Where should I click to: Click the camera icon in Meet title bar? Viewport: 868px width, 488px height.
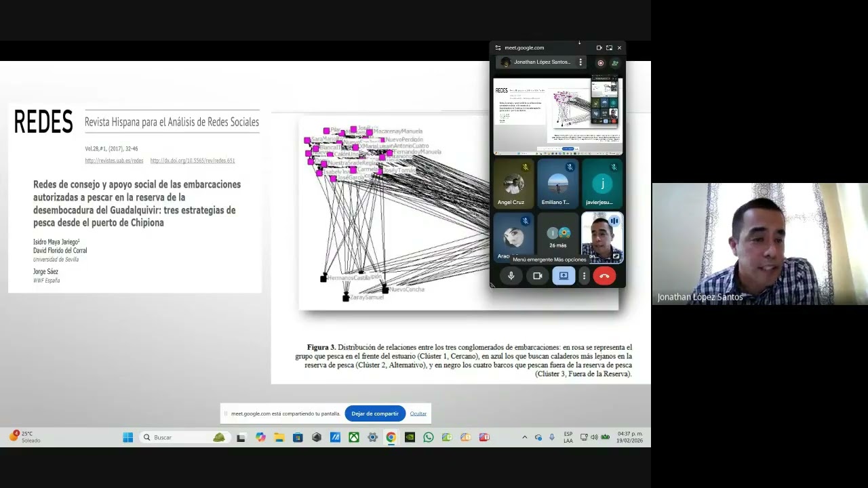pos(599,47)
